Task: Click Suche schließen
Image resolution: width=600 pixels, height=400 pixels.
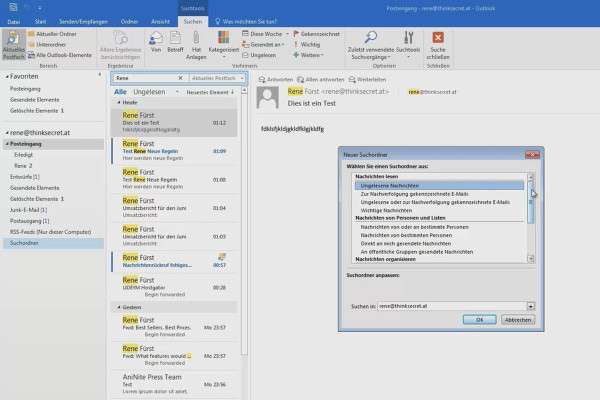Action: (x=438, y=45)
